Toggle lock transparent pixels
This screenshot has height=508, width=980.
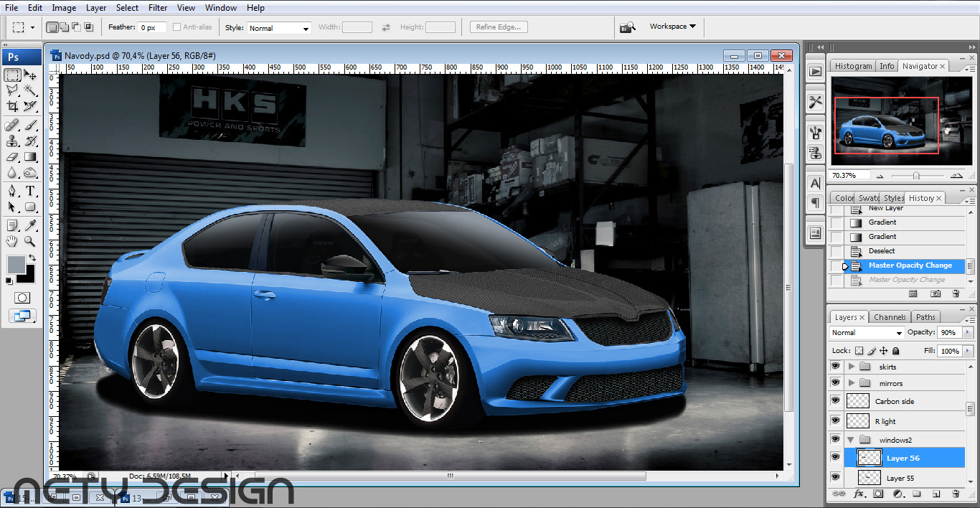click(859, 351)
